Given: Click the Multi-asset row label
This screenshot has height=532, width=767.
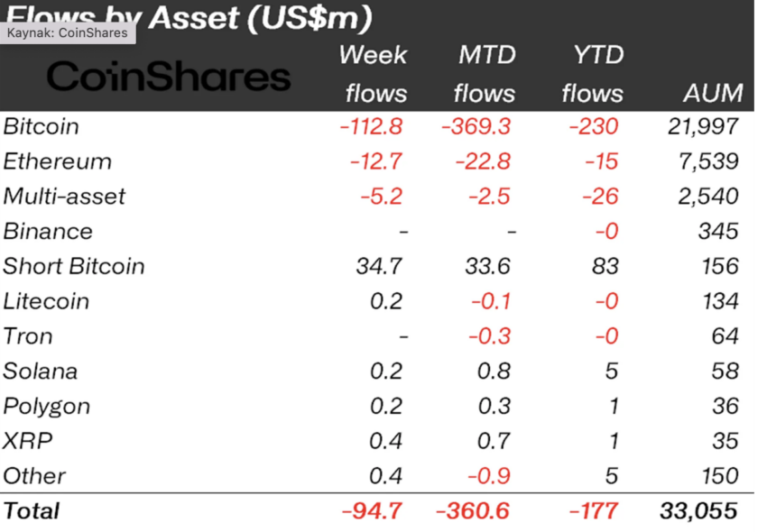Looking at the screenshot, I should click(64, 197).
